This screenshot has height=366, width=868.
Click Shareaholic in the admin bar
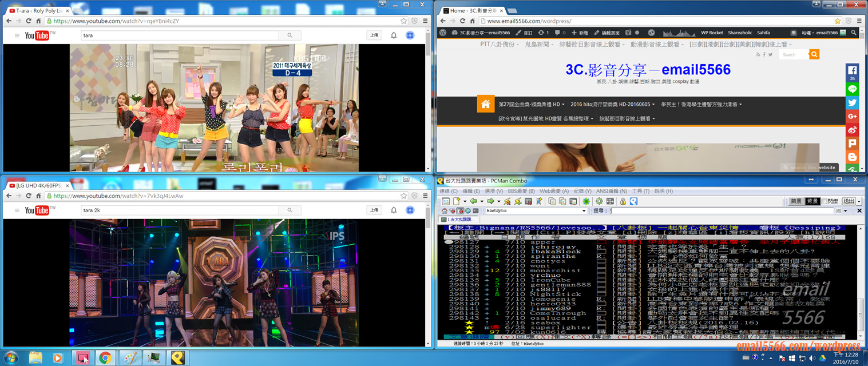740,33
